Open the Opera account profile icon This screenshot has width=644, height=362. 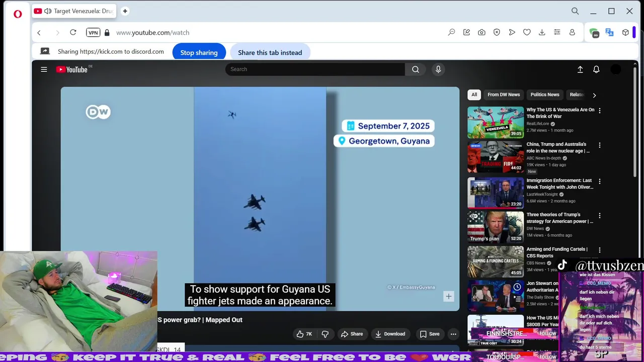pyautogui.click(x=572, y=32)
